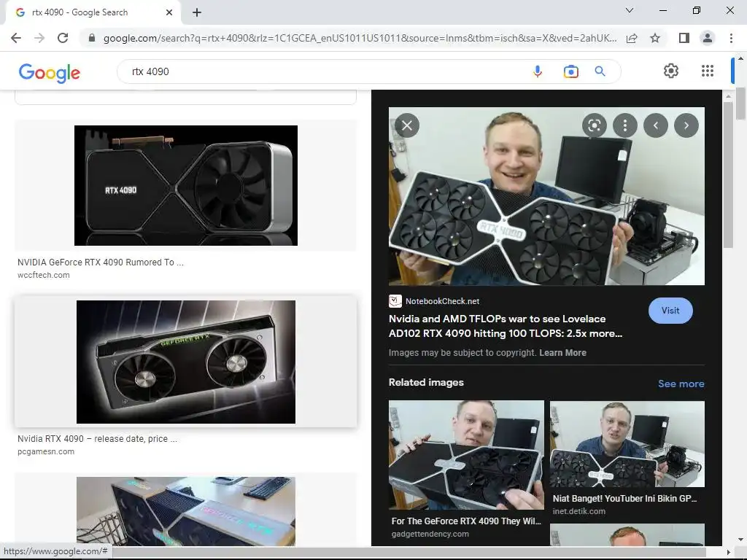
Task: Submit search with magnifier icon
Action: [x=600, y=71]
